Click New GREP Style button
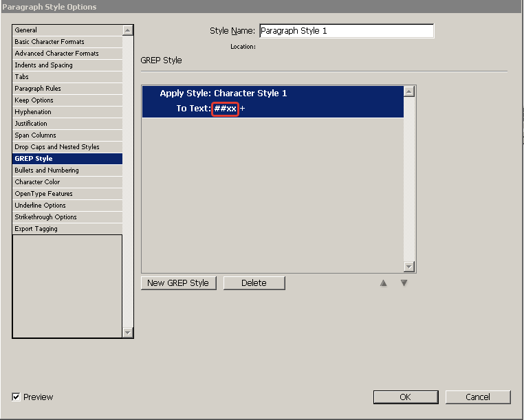This screenshot has height=420, width=524. tap(179, 283)
